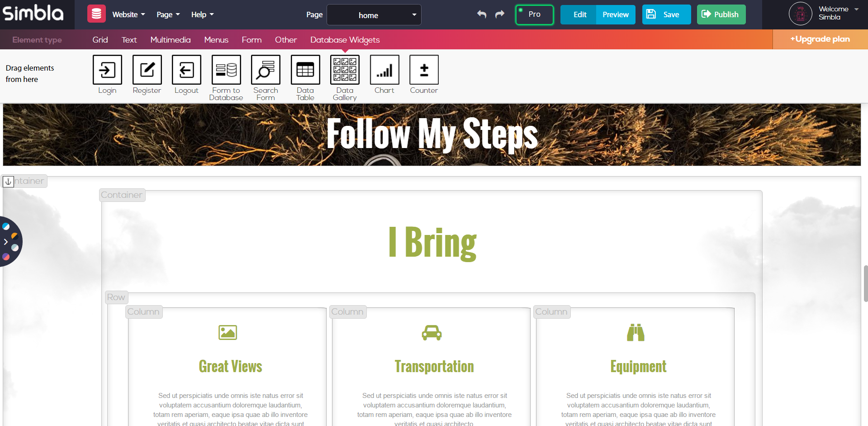Choose the Chart widget
The width and height of the screenshot is (868, 426).
click(384, 75)
